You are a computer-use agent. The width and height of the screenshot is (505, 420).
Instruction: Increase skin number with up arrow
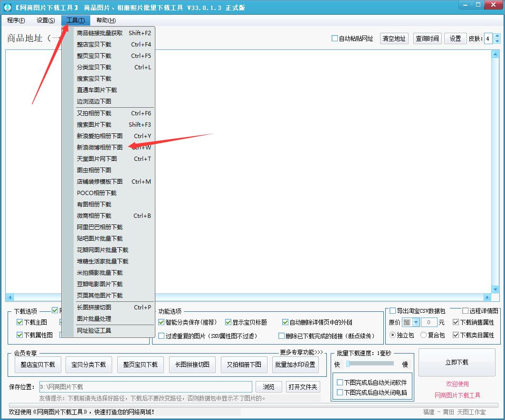497,36
